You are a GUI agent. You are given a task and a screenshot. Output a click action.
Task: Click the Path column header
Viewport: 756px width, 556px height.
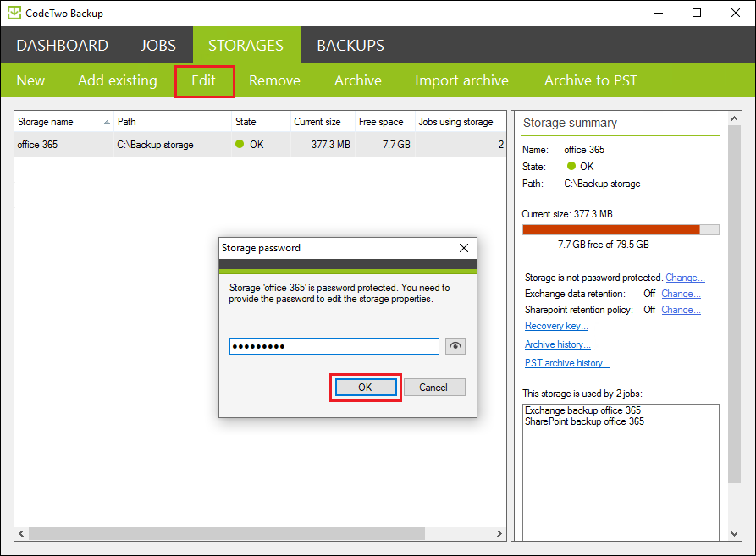(173, 122)
